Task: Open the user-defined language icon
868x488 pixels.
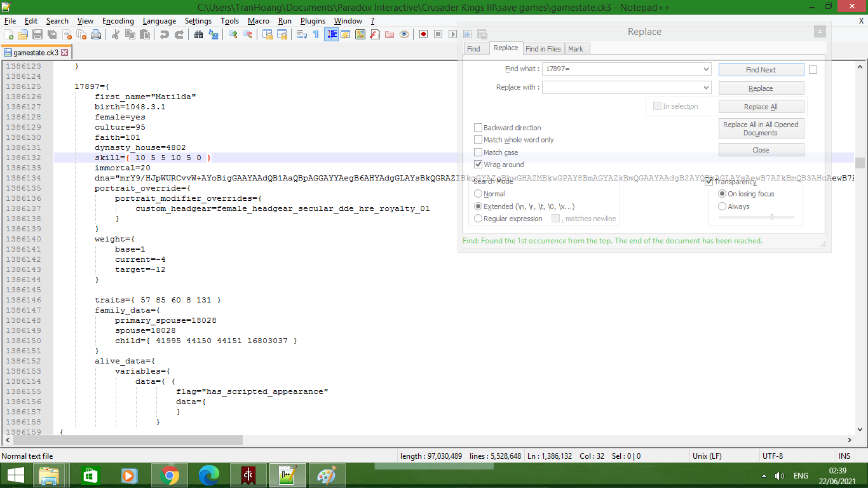Action: (x=346, y=34)
